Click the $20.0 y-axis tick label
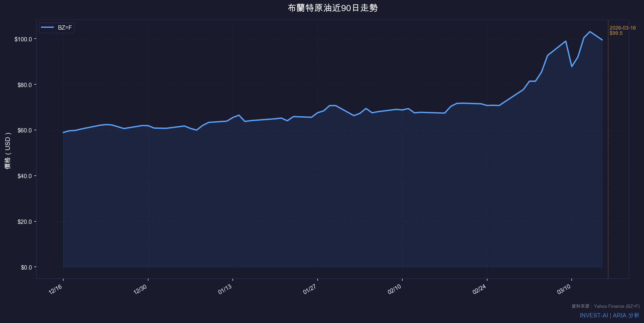The width and height of the screenshot is (644, 323). tap(25, 222)
